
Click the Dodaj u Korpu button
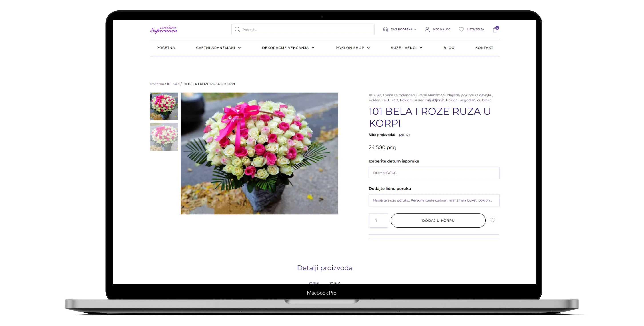(x=438, y=220)
